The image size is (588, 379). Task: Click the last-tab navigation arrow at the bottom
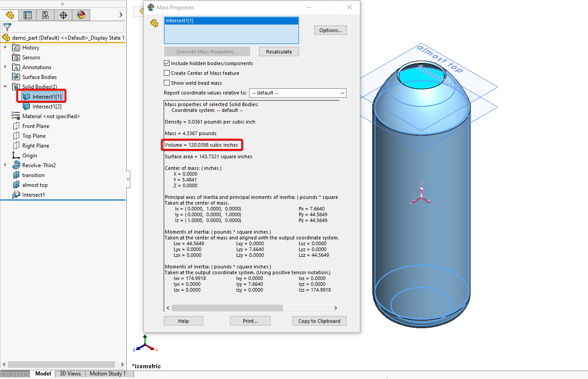pyautogui.click(x=26, y=374)
